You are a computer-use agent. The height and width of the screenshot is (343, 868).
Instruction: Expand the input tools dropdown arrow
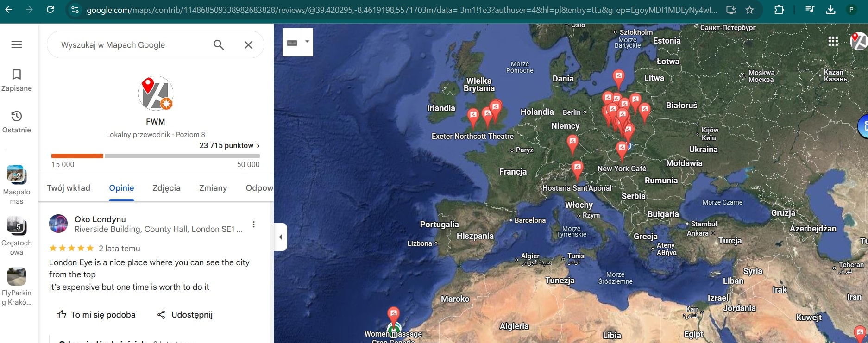[x=307, y=42]
